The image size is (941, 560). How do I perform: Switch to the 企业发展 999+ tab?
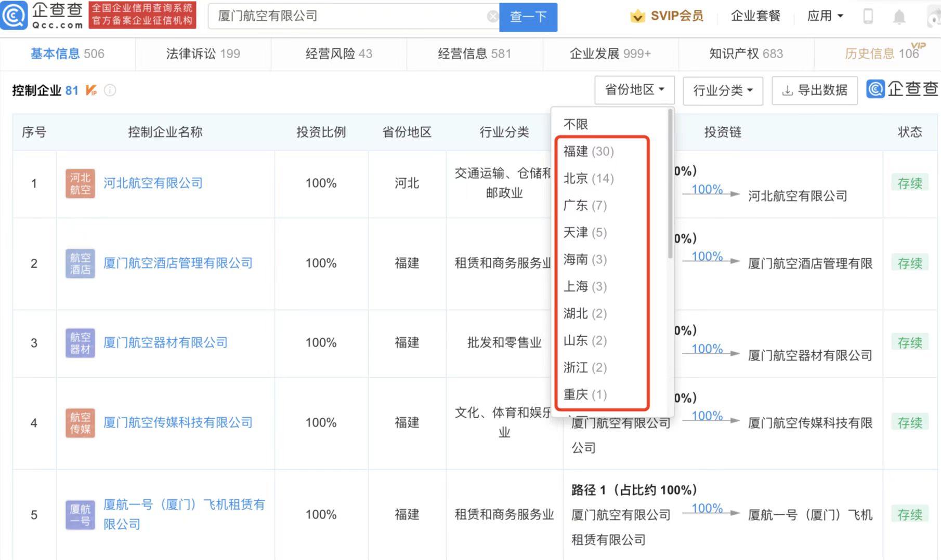(610, 54)
